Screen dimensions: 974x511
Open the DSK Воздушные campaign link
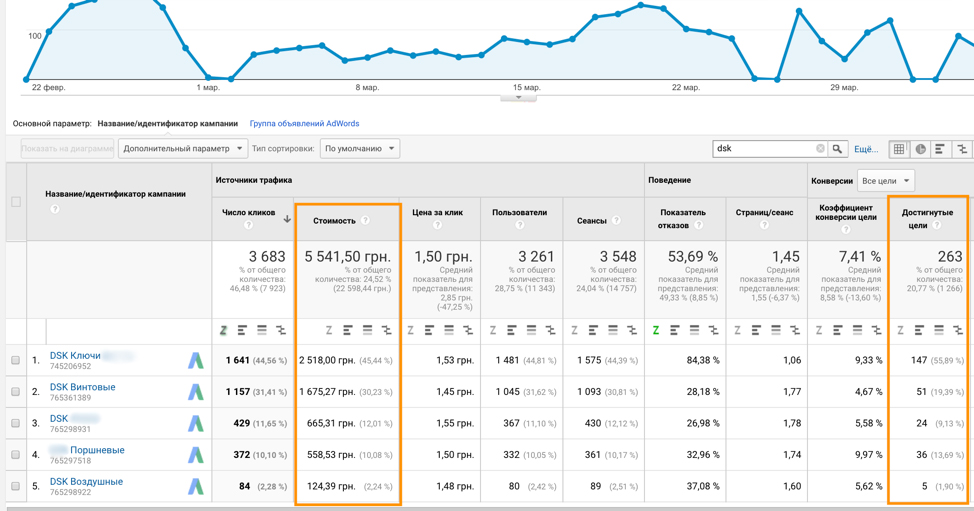pos(86,481)
